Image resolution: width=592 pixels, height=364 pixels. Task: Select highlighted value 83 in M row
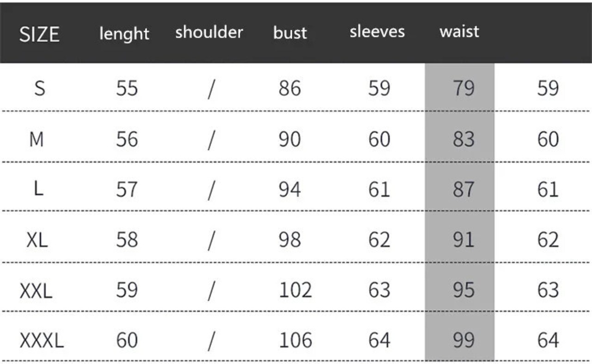pos(463,139)
